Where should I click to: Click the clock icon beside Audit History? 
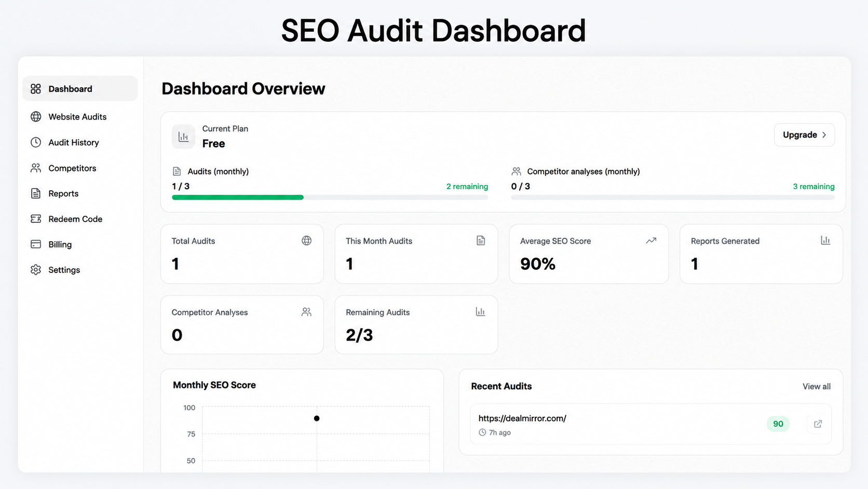[x=36, y=142]
